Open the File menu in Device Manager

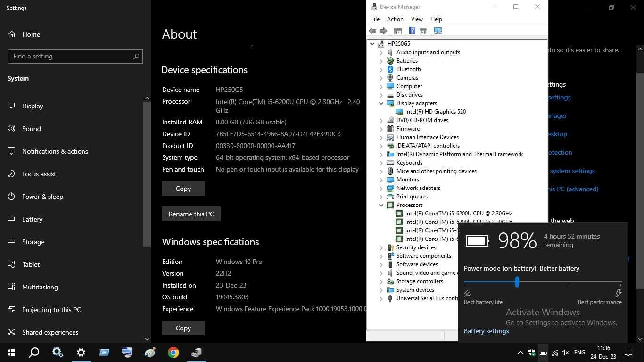tap(375, 19)
